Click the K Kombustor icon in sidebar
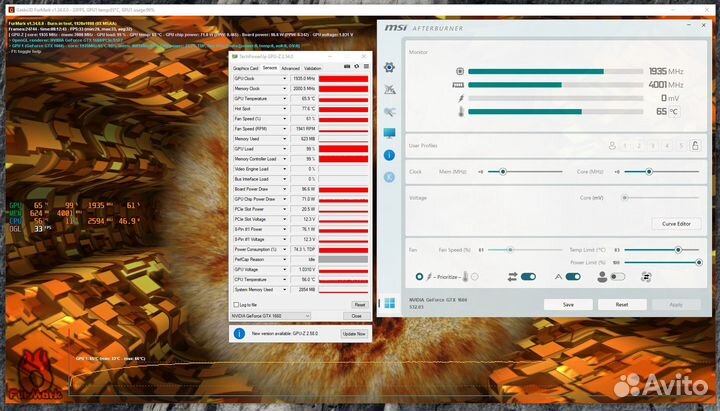Image resolution: width=720 pixels, height=411 pixels. [390, 177]
